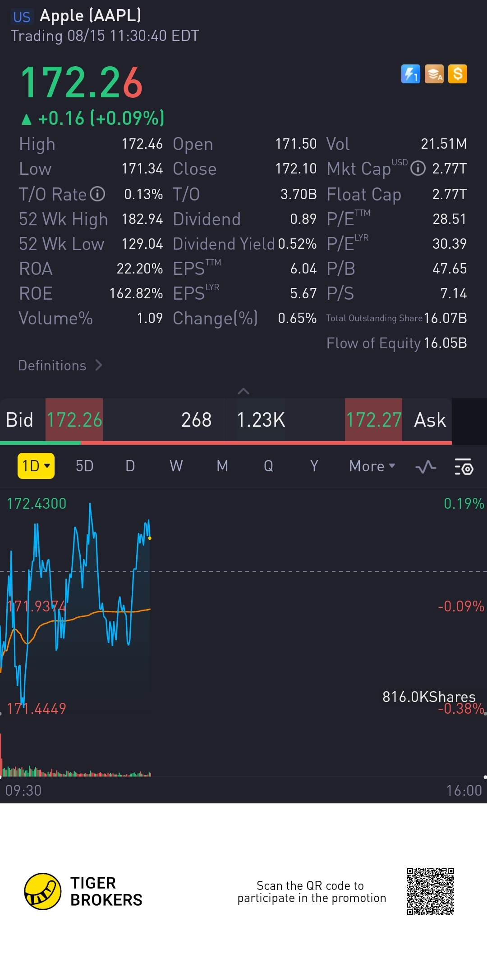Tap the Vol value 21.51M
Viewport: 487px width, 980px height.
pyautogui.click(x=444, y=144)
